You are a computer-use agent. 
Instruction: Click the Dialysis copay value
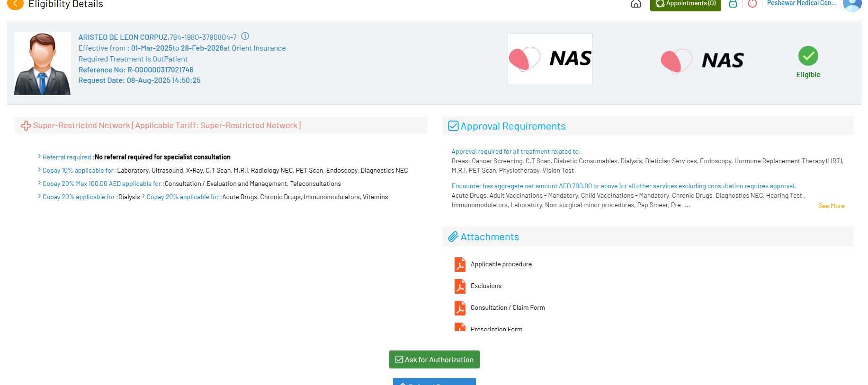click(x=129, y=197)
